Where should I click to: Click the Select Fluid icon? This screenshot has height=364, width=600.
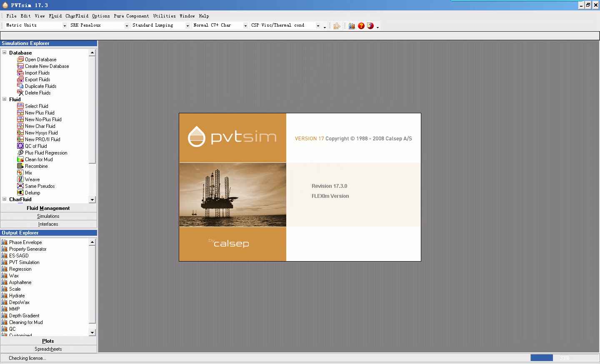click(x=20, y=106)
